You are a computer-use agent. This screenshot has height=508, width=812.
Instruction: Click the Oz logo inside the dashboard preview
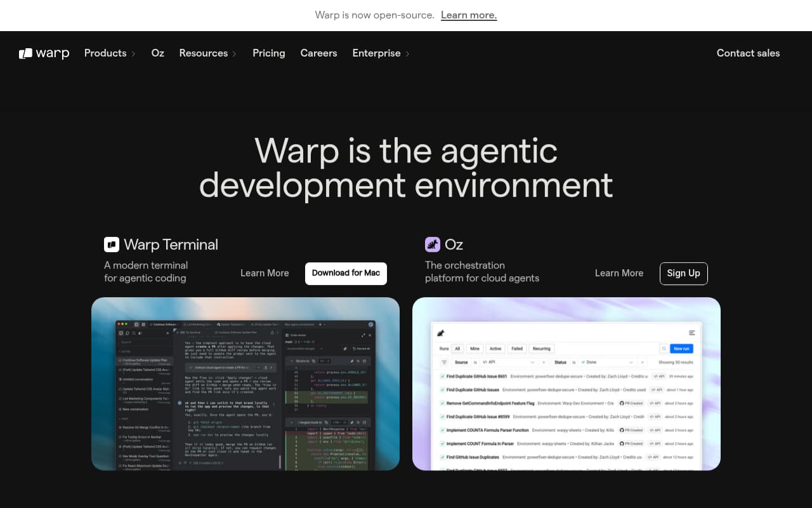click(441, 333)
